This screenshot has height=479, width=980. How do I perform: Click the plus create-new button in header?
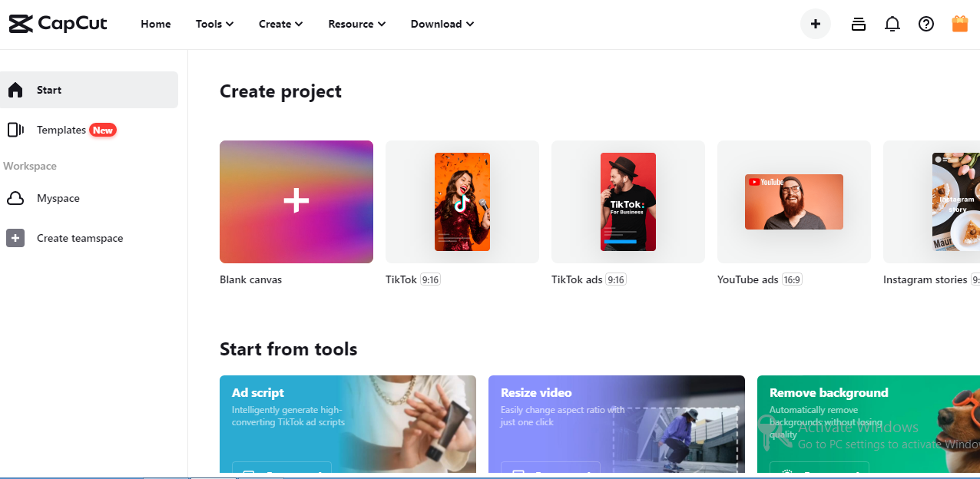[816, 24]
